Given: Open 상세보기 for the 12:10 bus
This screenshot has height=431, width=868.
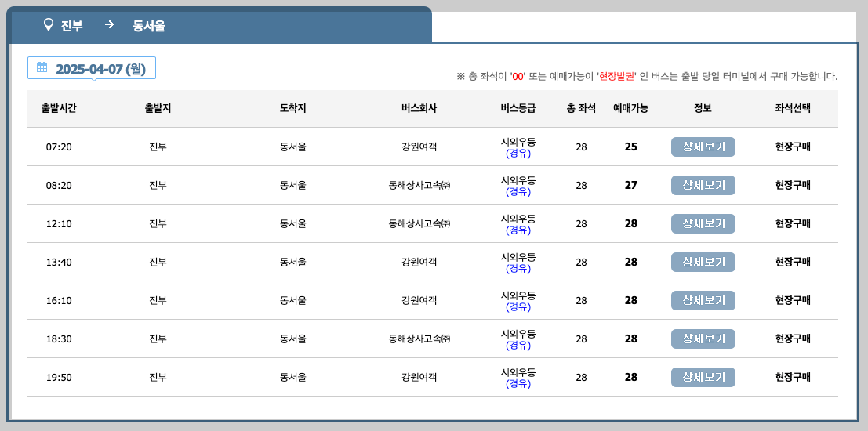Looking at the screenshot, I should tap(703, 223).
